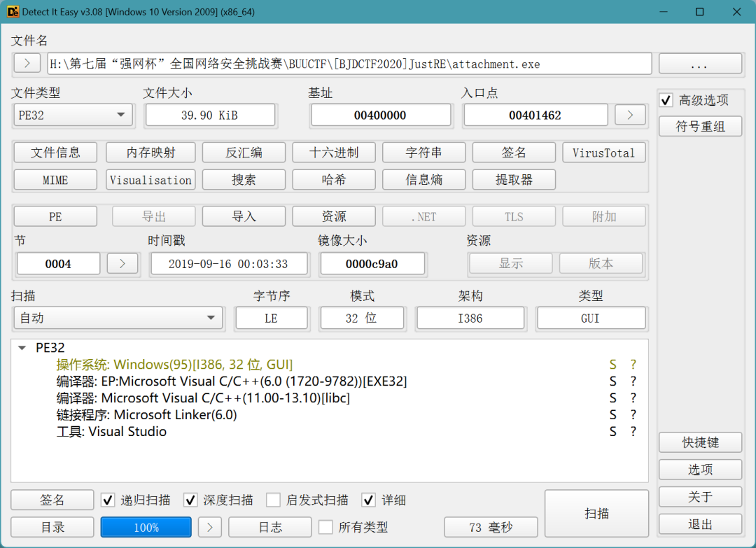The image size is (756, 548).
Task: Start scan with large 扫描 button
Action: (x=596, y=513)
